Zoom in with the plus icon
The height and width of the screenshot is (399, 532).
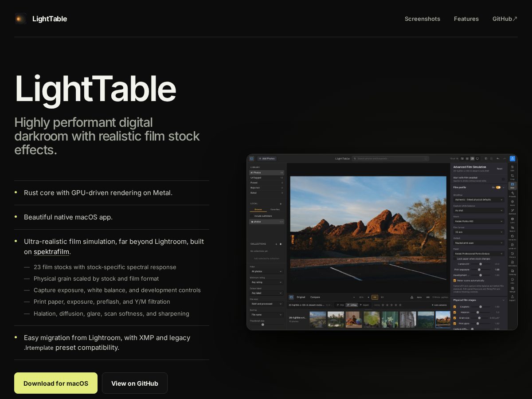tap(368, 297)
